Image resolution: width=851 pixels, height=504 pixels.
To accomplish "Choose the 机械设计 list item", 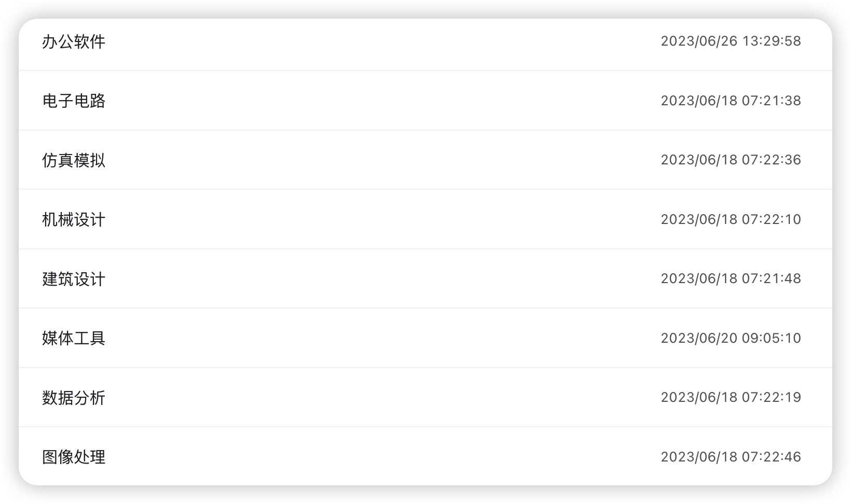I will point(74,219).
